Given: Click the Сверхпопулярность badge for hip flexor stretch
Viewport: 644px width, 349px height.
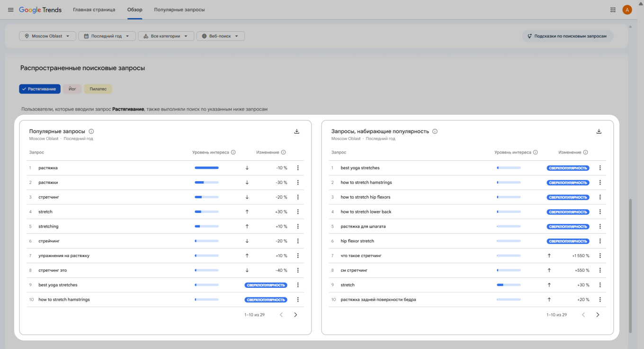Looking at the screenshot, I should coord(568,241).
